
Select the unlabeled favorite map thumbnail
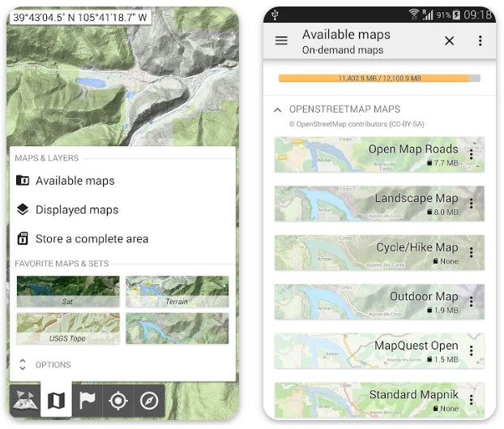click(x=177, y=328)
